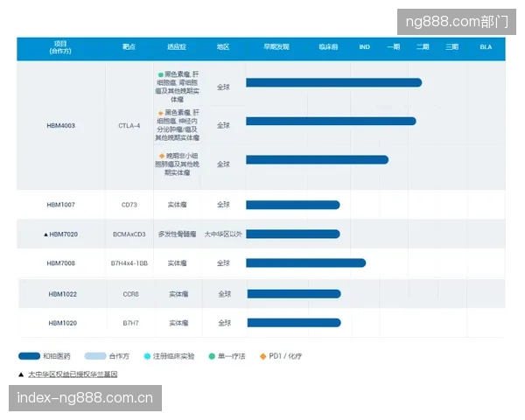The width and height of the screenshot is (525, 420).
Task: Click the 二期 stage header
Action: coord(423,47)
